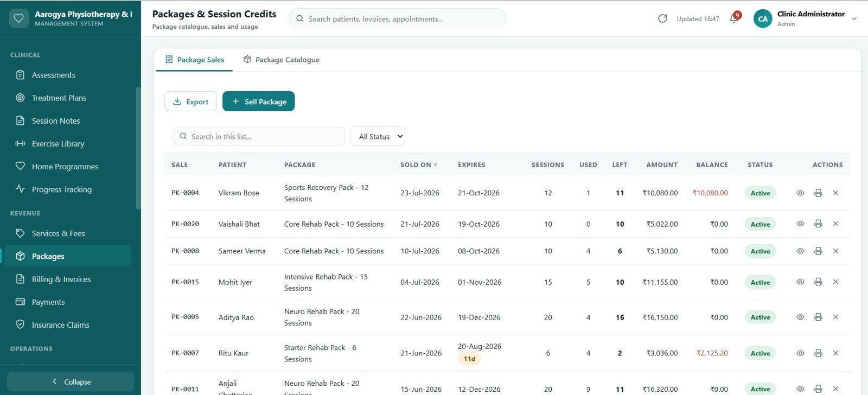Image resolution: width=868 pixels, height=395 pixels.
Task: View PK-0008 Sameer Verma package
Action: pyautogui.click(x=800, y=251)
